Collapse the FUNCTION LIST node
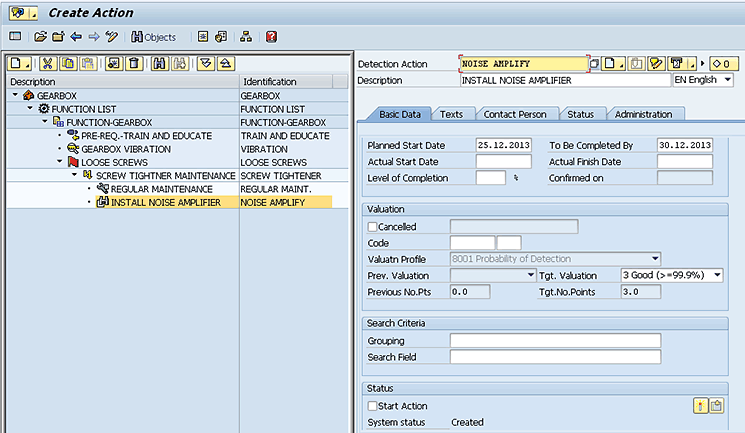 click(x=30, y=108)
